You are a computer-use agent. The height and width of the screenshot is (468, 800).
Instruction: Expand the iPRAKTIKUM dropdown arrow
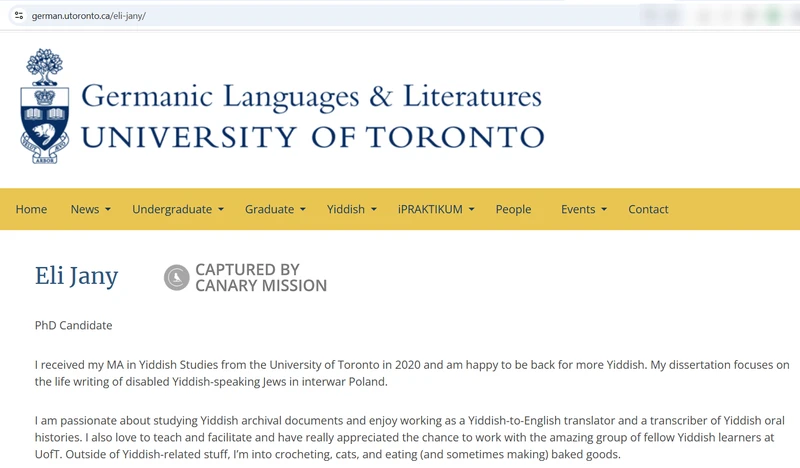tap(471, 209)
